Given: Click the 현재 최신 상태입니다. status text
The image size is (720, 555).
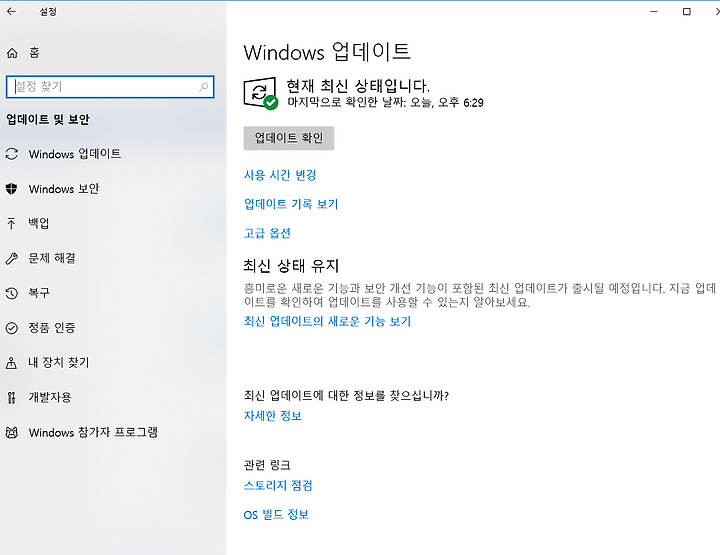Looking at the screenshot, I should click(x=358, y=85).
